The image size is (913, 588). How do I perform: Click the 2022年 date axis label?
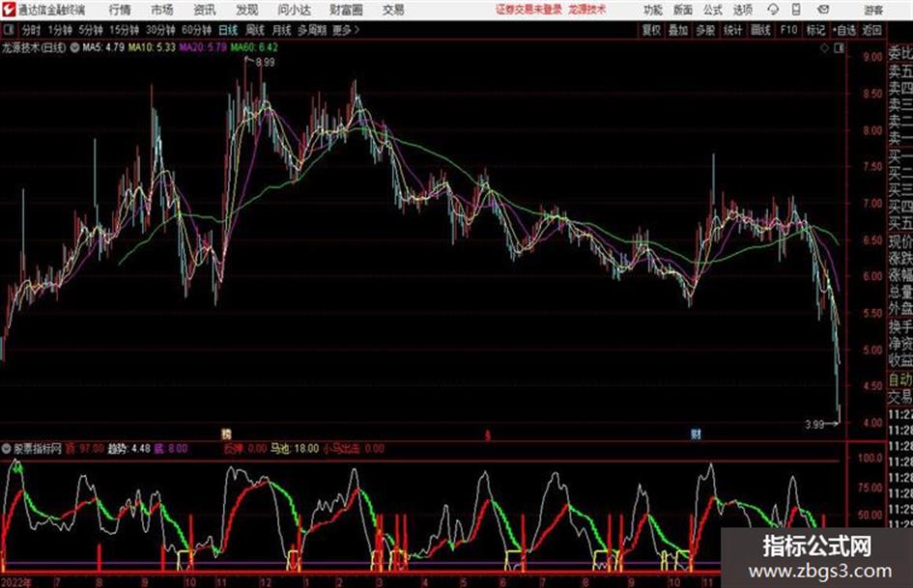tap(16, 582)
